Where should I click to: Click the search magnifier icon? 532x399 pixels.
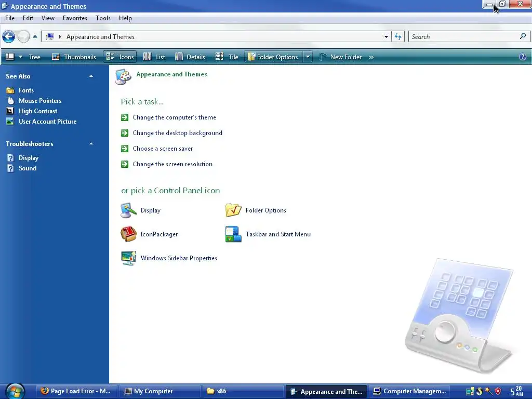tap(523, 36)
